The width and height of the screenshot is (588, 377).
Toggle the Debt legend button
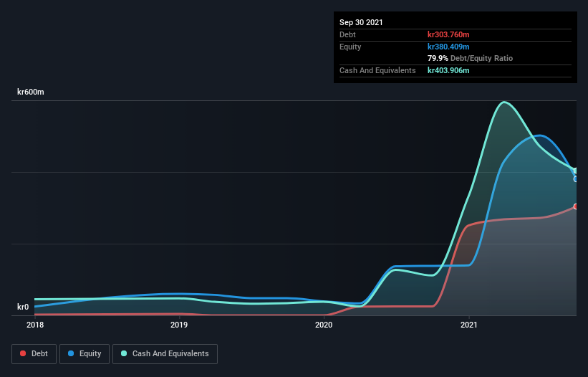coord(34,354)
